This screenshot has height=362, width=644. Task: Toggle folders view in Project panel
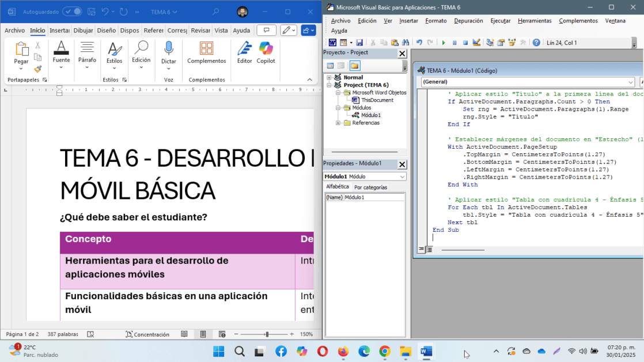354,66
